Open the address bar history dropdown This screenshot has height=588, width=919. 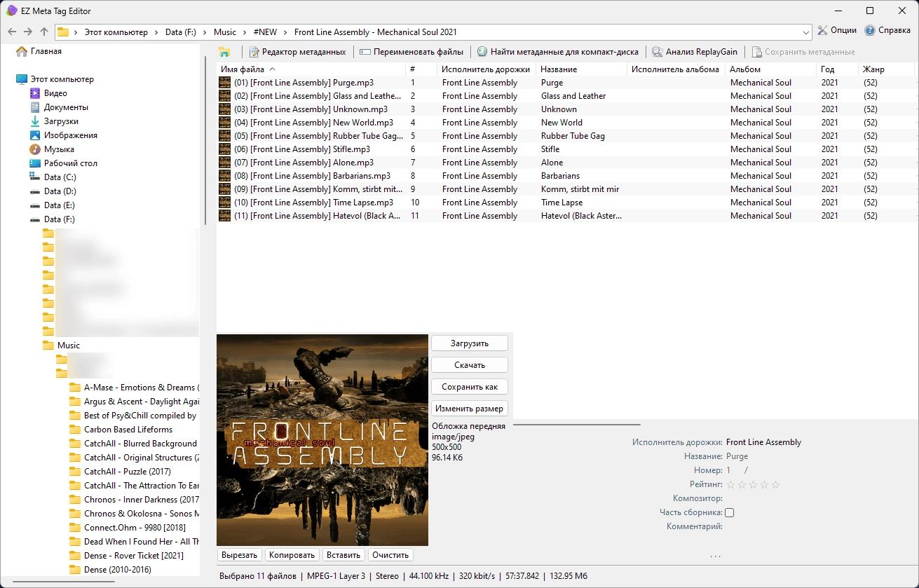[806, 32]
